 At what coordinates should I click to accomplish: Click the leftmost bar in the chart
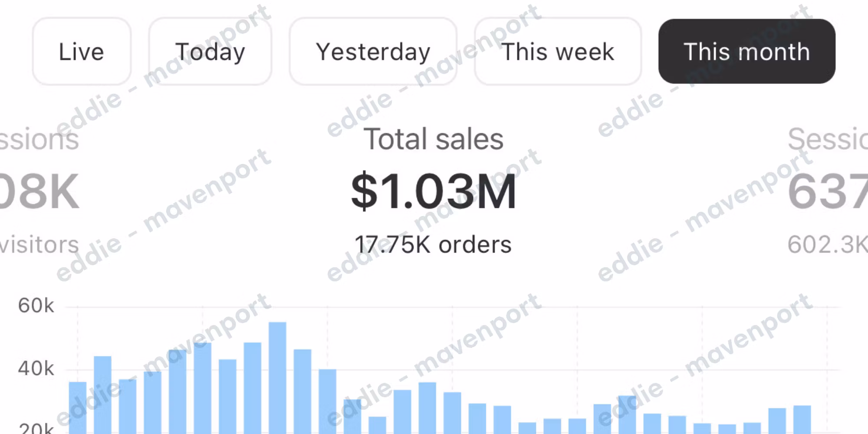tap(78, 408)
